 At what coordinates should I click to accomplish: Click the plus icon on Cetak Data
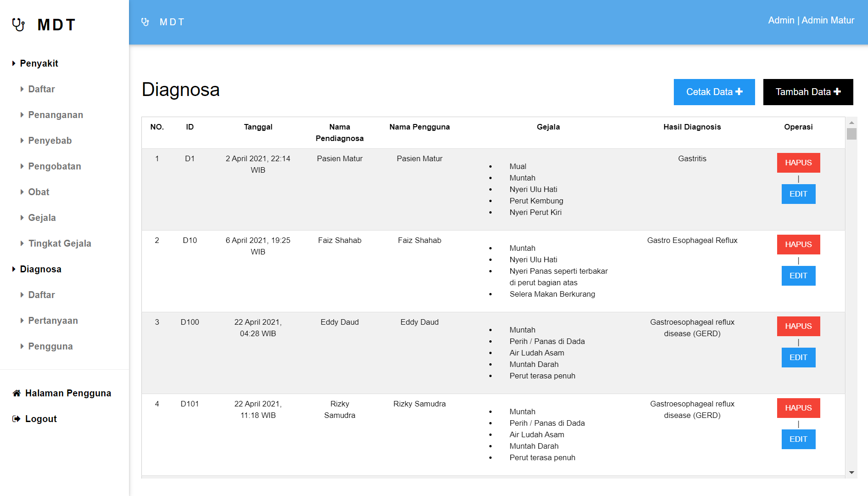coord(739,92)
